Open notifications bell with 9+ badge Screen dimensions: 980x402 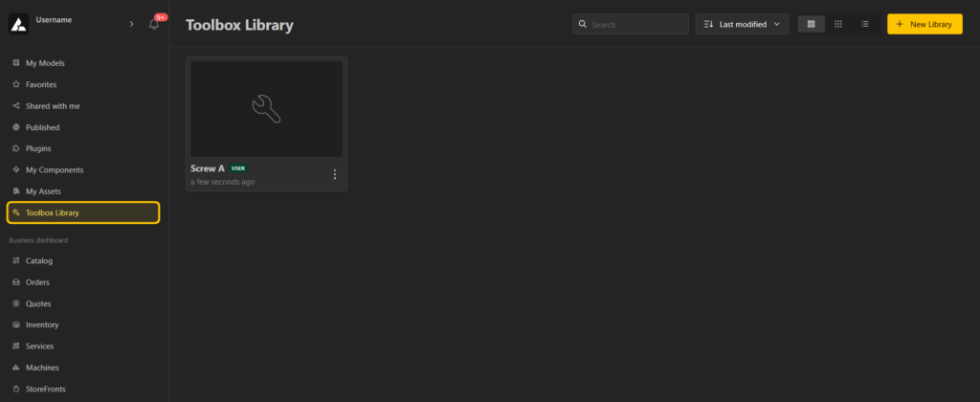tap(154, 24)
